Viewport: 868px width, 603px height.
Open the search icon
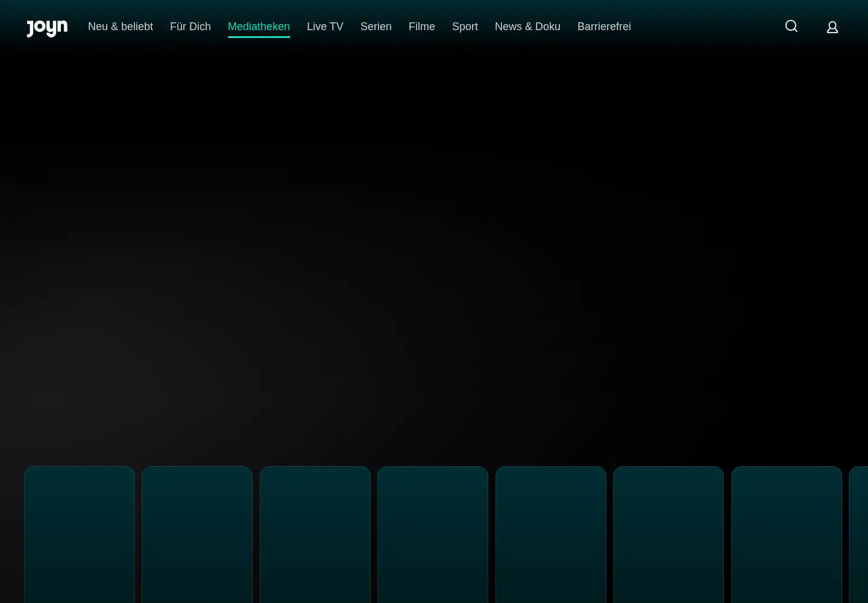[x=791, y=26]
